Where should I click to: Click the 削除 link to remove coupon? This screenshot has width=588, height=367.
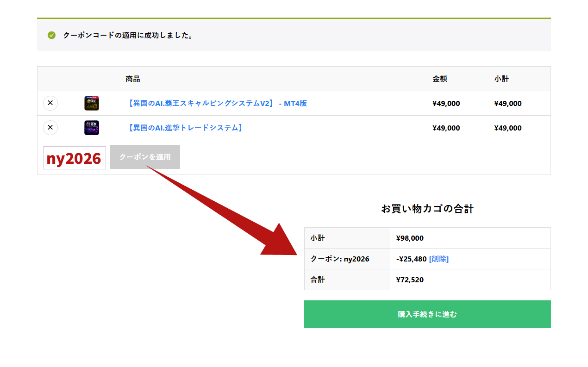coord(438,259)
